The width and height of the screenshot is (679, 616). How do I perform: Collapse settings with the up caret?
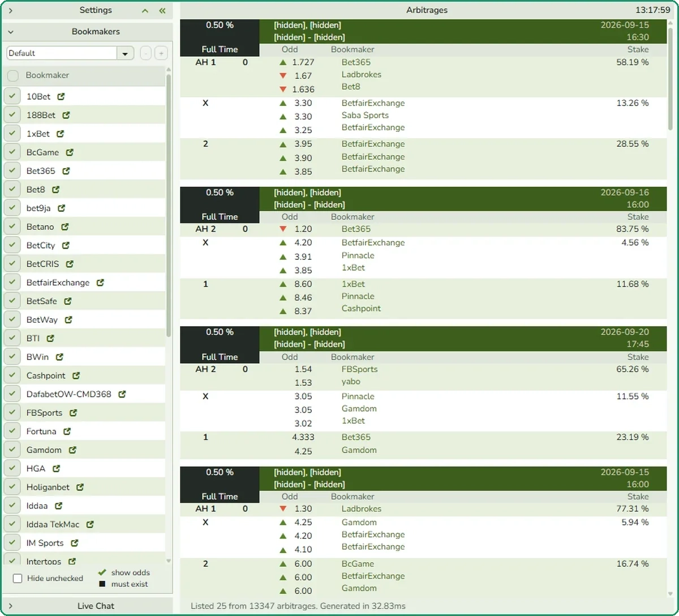click(145, 10)
